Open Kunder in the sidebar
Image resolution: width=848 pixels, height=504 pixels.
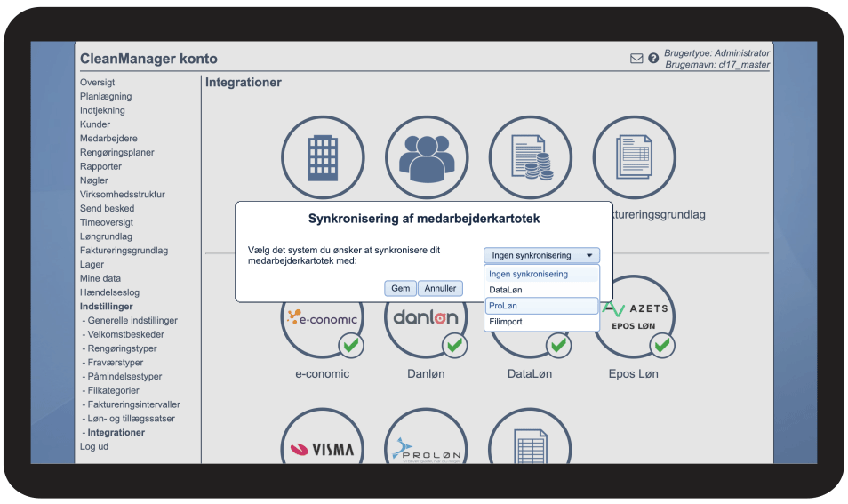[95, 124]
